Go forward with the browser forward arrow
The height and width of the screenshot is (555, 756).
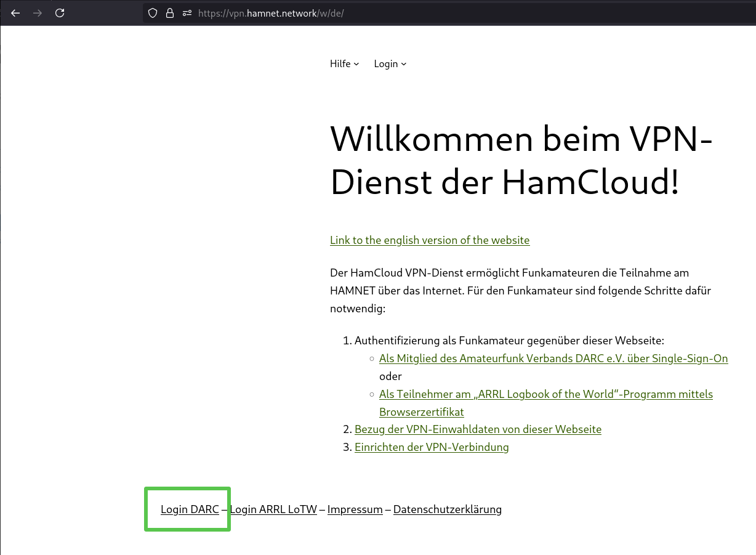pyautogui.click(x=38, y=13)
